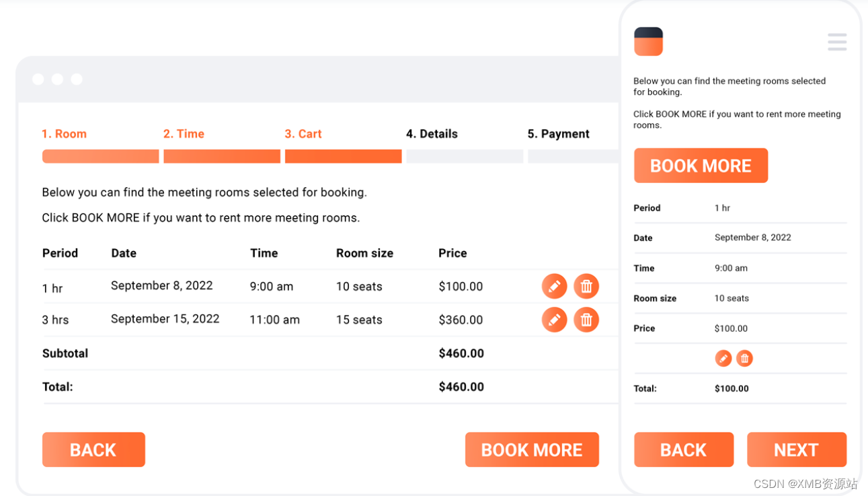Open the 4. Details step
Image resolution: width=868 pixels, height=496 pixels.
click(432, 134)
